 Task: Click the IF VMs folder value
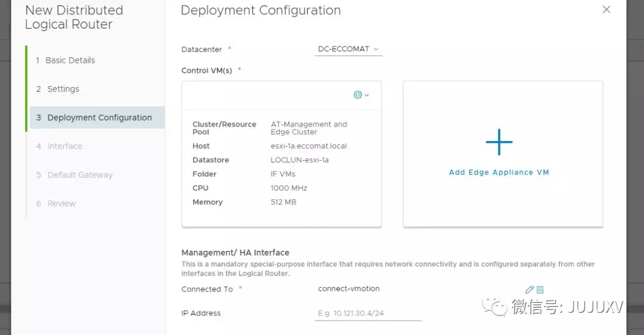pos(283,174)
